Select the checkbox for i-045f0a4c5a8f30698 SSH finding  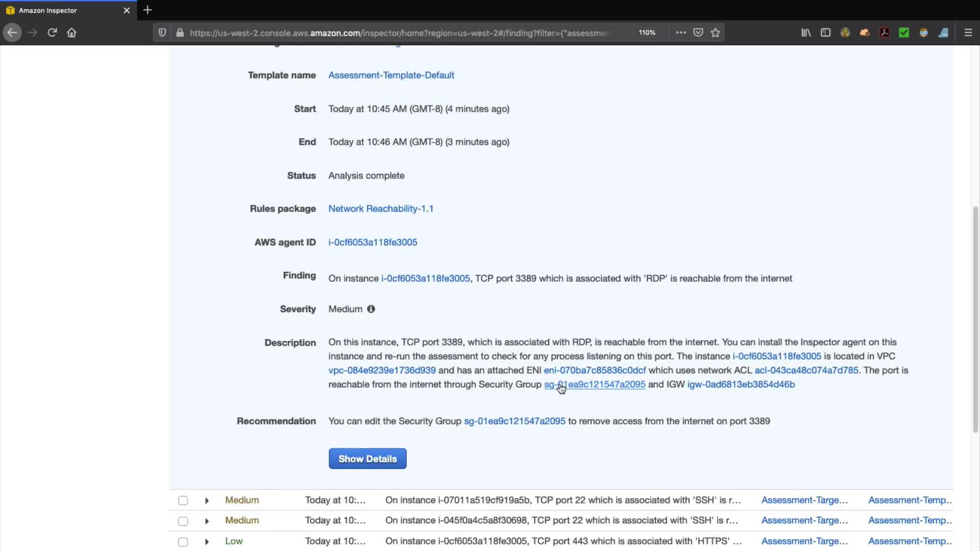coord(183,521)
